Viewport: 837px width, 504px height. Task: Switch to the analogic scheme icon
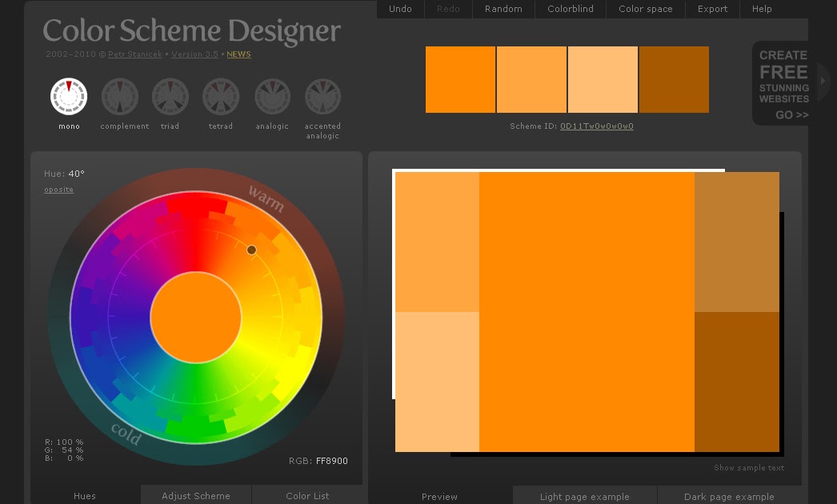pos(272,97)
